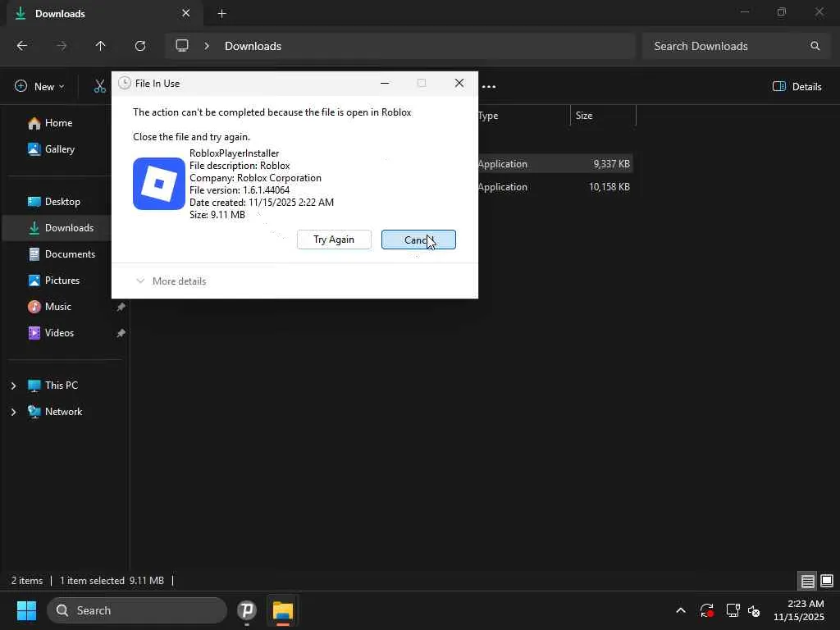Open the See more three-dots menu
The image size is (840, 630).
[489, 86]
